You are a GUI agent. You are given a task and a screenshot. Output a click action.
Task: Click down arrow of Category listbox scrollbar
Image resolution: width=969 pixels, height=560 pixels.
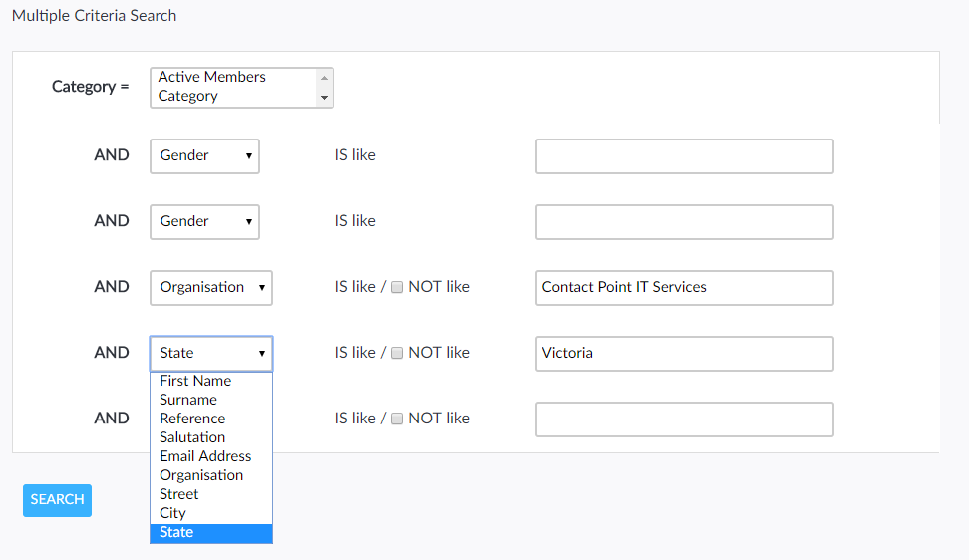tap(324, 98)
